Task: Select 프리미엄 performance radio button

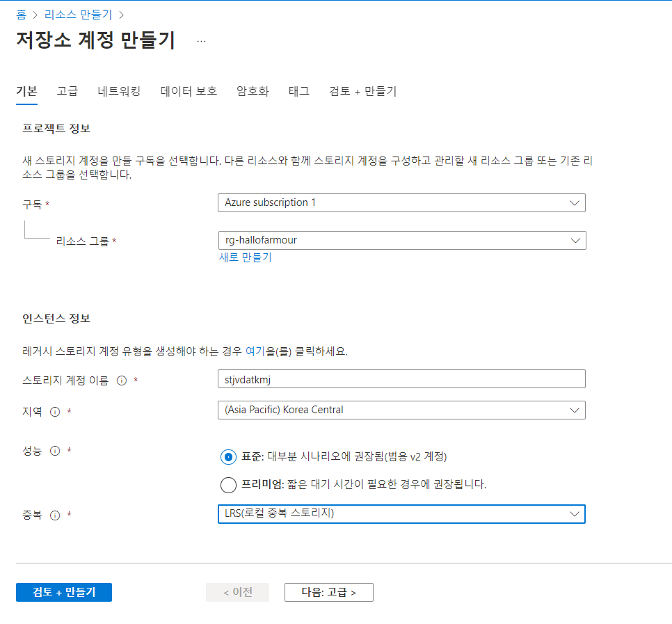Action: 228,485
